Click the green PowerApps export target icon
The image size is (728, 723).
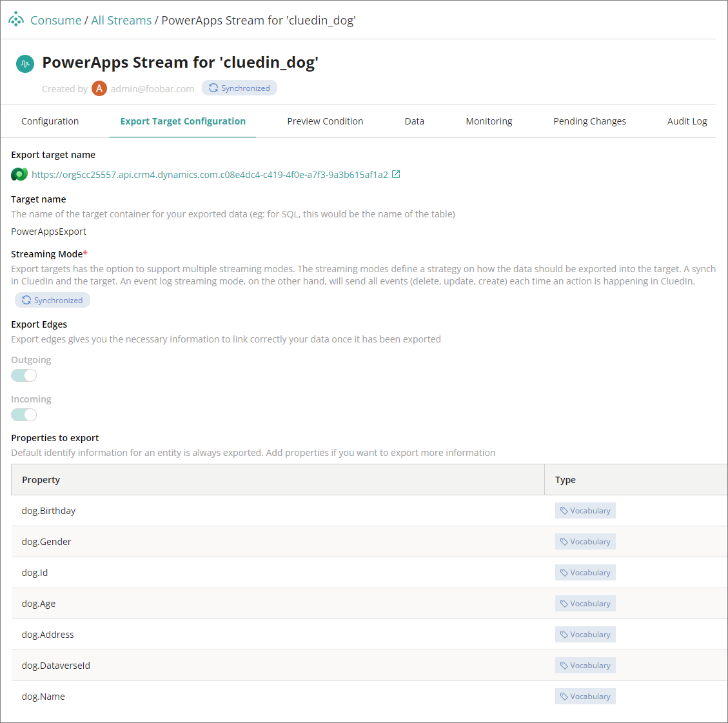[x=19, y=174]
